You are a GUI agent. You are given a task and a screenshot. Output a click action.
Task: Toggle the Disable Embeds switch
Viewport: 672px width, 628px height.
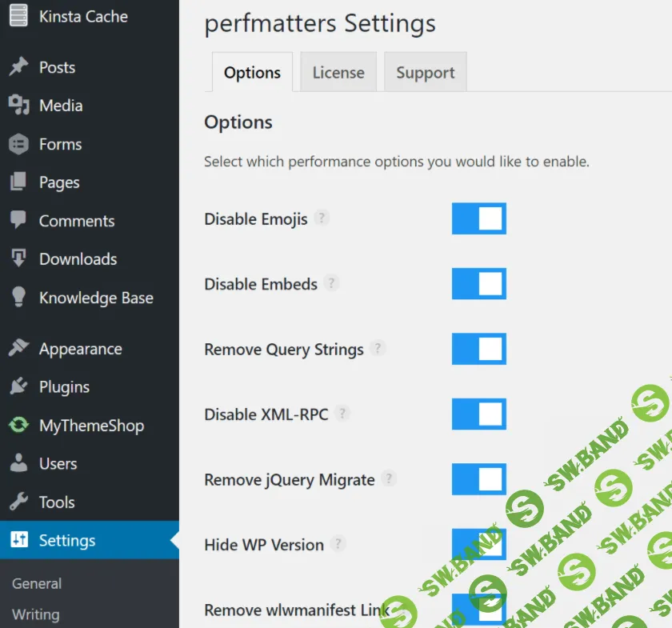pos(478,284)
